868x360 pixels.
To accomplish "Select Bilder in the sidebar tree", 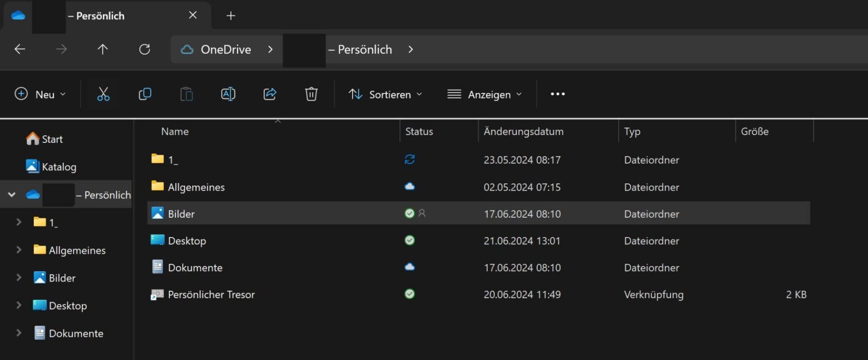I will 62,278.
